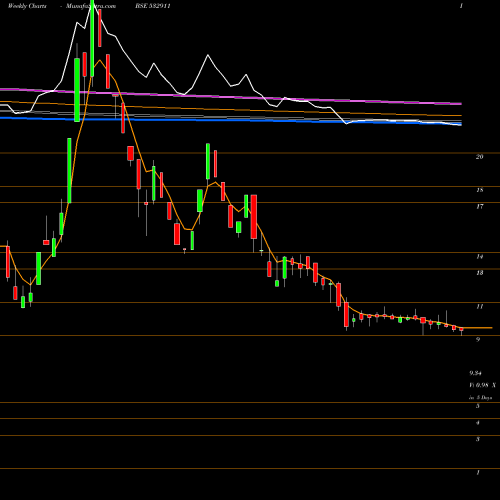Click the "in 5 Days" text
Viewport: 500px width, 500px height.
pos(481,398)
